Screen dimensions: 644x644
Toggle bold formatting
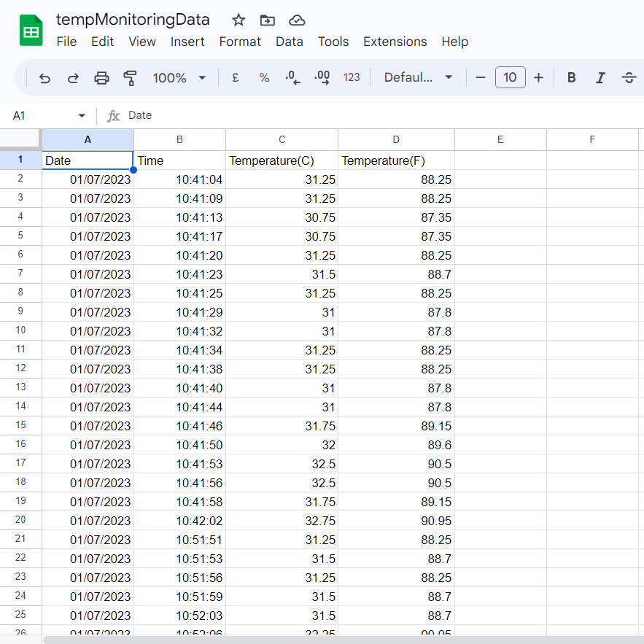coord(571,77)
